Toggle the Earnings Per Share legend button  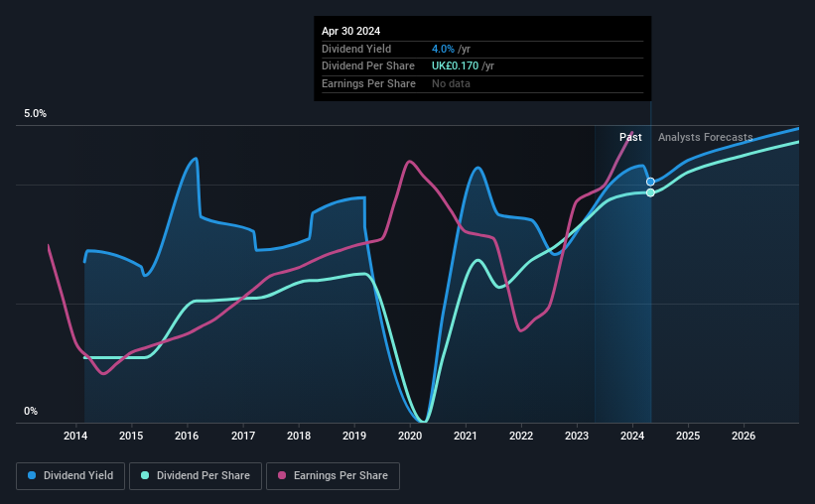(x=333, y=476)
